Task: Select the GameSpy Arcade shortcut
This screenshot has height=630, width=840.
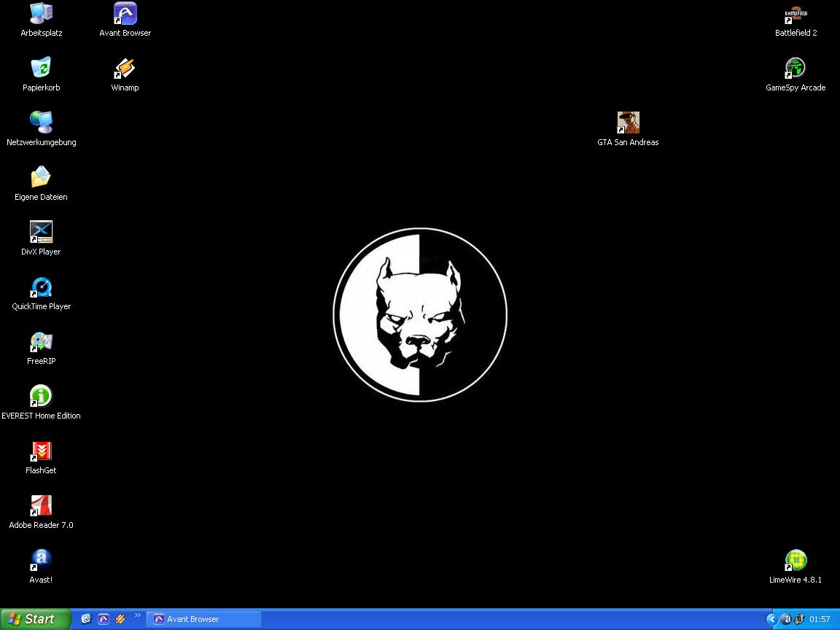Action: pyautogui.click(x=796, y=69)
